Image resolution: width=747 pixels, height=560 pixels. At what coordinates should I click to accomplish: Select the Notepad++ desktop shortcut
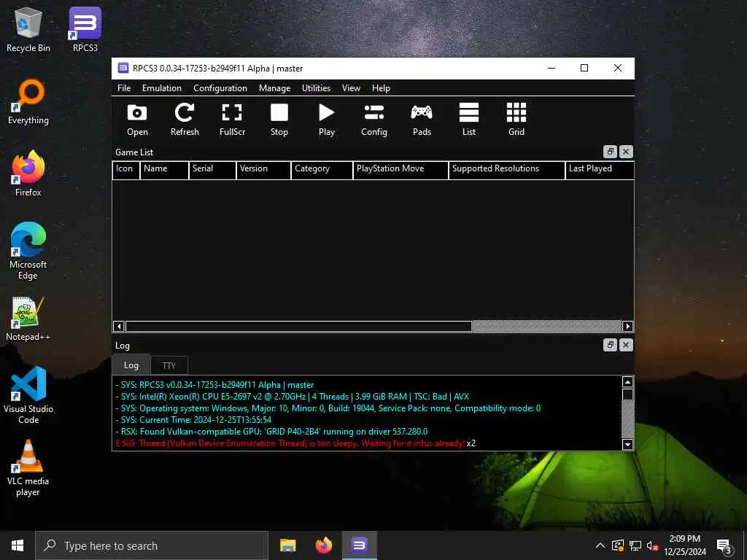click(28, 319)
